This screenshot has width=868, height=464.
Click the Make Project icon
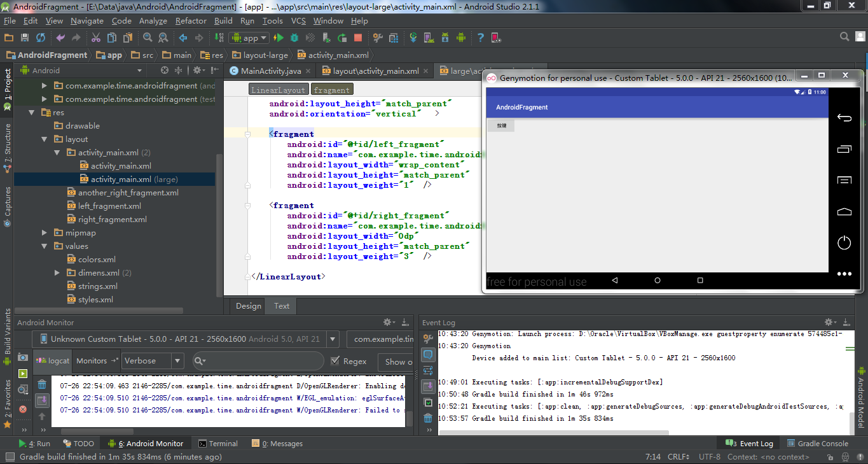[x=219, y=38]
